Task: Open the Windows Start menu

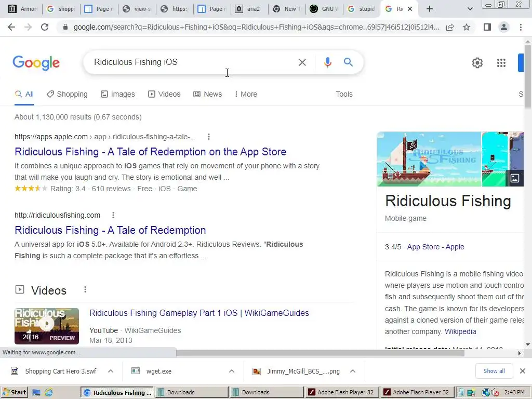Action: click(14, 392)
